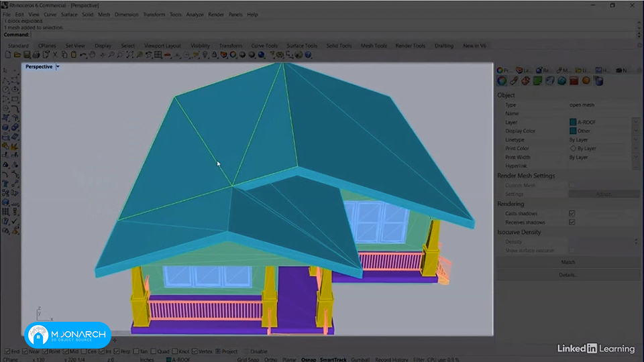Click the Help question mark icon
The width and height of the screenshot is (644, 362).
pos(308,54)
